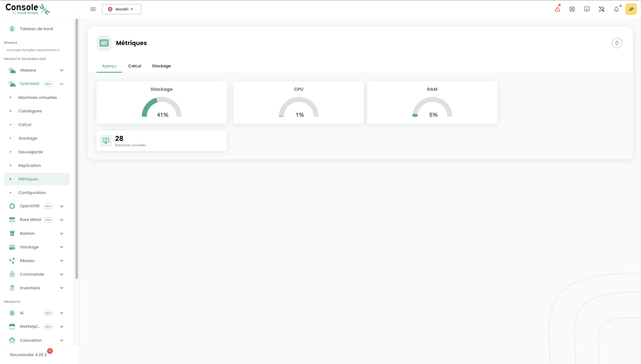This screenshot has width=641, height=364.
Task: Click the refresh metrics circular icon
Action: coord(617,43)
